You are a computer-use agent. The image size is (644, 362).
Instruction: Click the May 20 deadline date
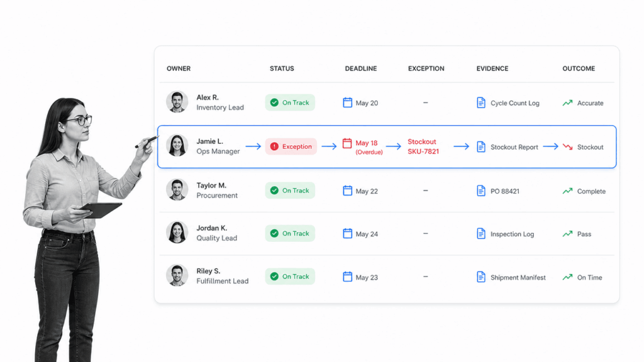click(367, 103)
